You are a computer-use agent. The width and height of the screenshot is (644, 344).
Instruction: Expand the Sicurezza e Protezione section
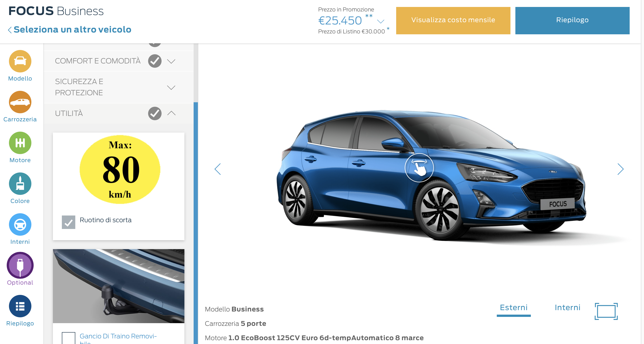[171, 87]
